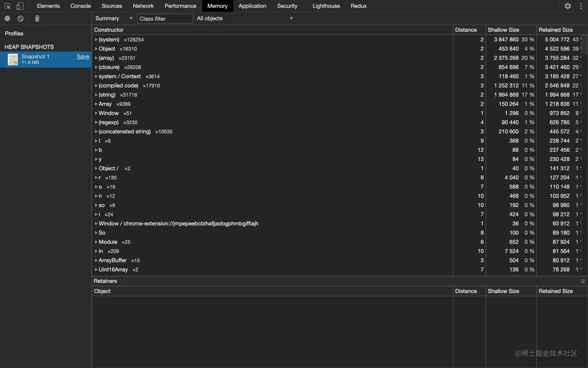
Task: Expand the (compiled code) row
Action: coord(96,86)
